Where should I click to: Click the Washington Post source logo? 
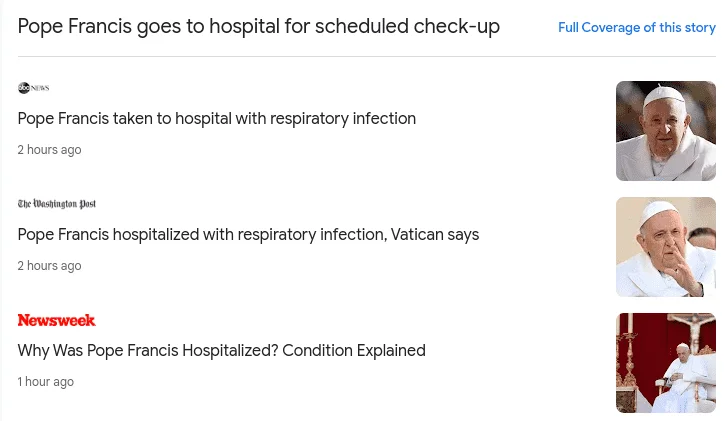[57, 204]
